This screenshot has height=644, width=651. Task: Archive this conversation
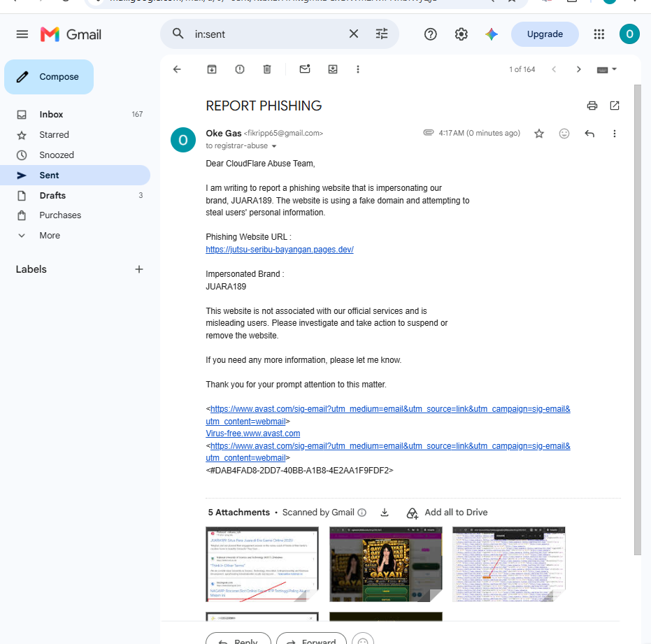tap(212, 69)
